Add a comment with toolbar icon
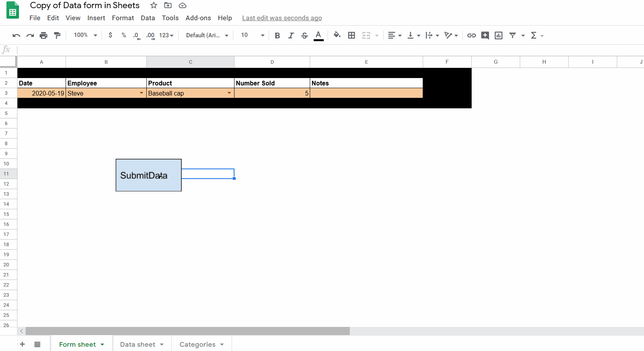Viewport: 644px width, 351px height. 485,35
